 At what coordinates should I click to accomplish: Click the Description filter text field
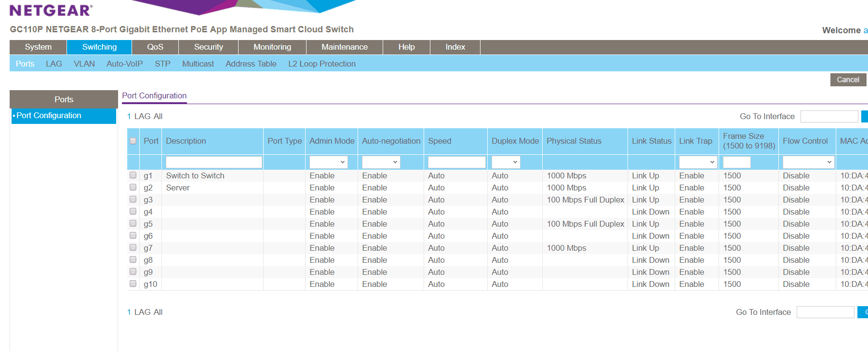[x=214, y=162]
